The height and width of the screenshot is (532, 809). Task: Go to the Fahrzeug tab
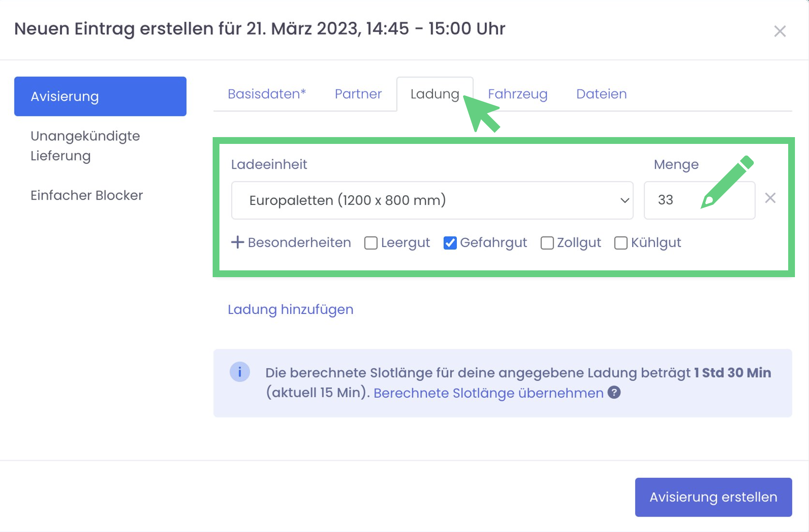(x=517, y=94)
